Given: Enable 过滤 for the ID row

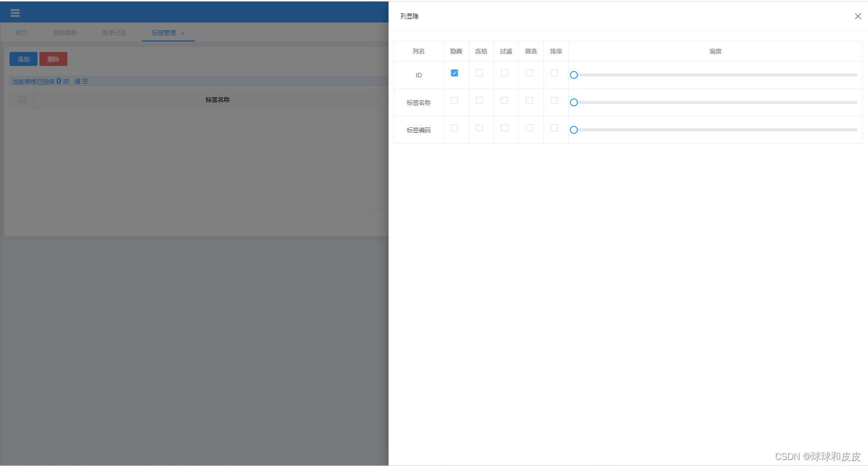Looking at the screenshot, I should click(x=504, y=73).
